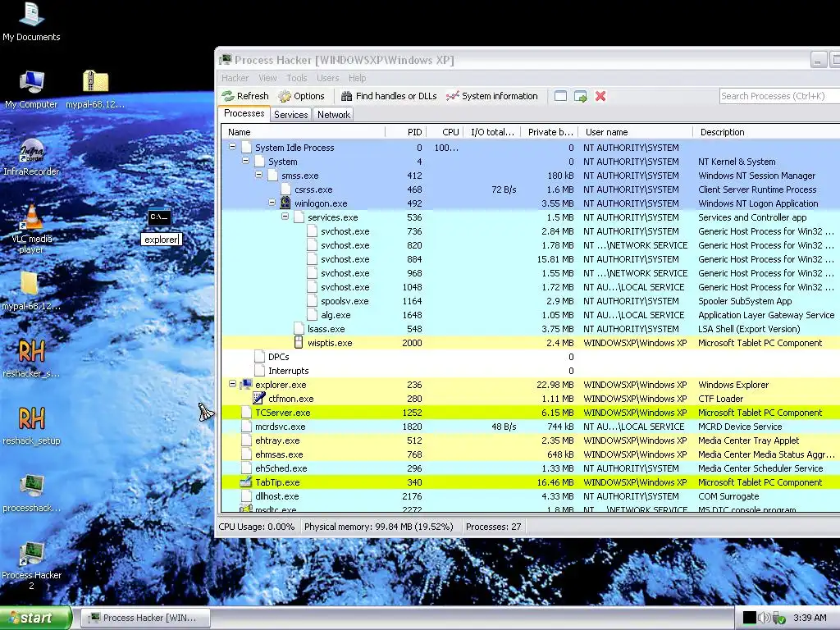Sort by the CPU column header
Image resolution: width=840 pixels, height=630 pixels.
pyautogui.click(x=444, y=132)
